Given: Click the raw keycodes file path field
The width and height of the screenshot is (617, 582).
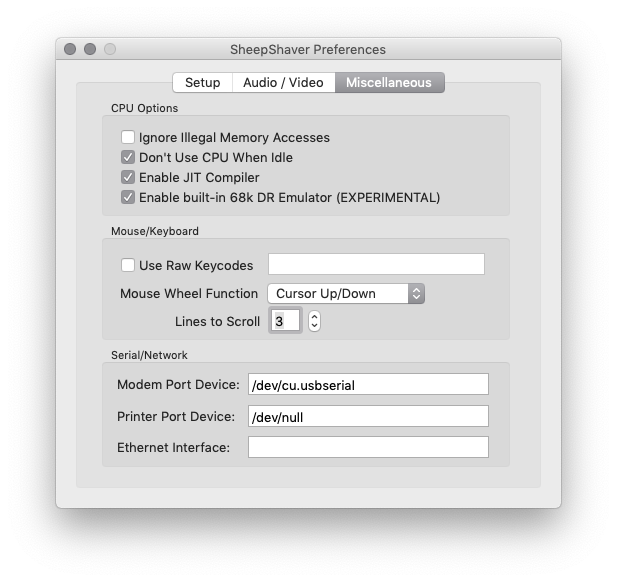Looking at the screenshot, I should coord(376,264).
